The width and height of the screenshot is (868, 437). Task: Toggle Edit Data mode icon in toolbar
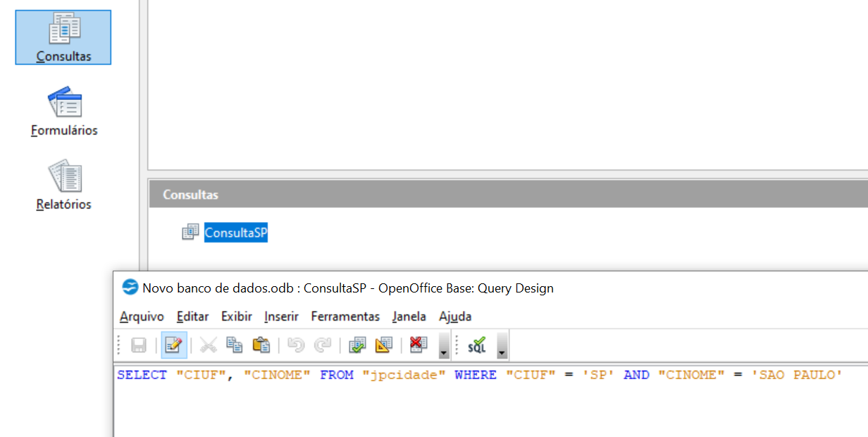[x=173, y=345]
